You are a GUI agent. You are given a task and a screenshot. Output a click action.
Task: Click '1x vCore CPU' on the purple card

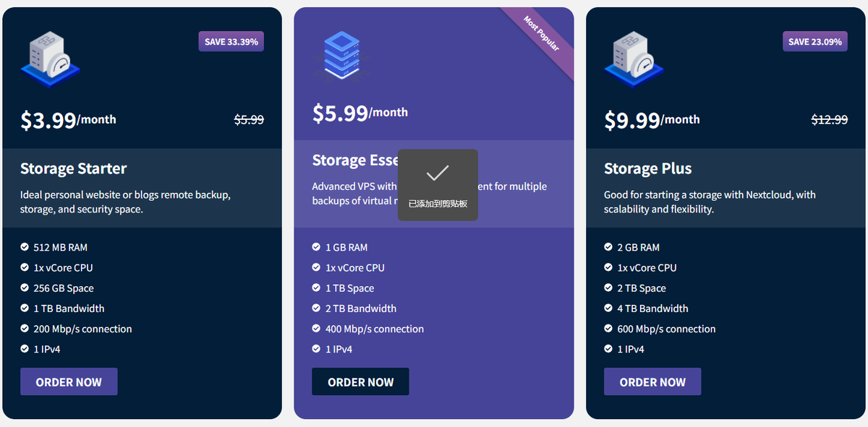tap(354, 267)
